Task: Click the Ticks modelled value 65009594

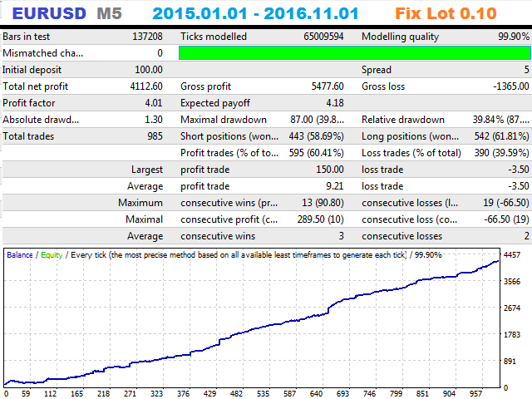Action: click(x=323, y=37)
